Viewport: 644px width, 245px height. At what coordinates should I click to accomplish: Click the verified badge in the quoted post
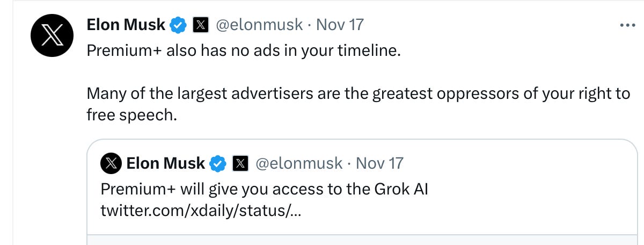click(218, 163)
